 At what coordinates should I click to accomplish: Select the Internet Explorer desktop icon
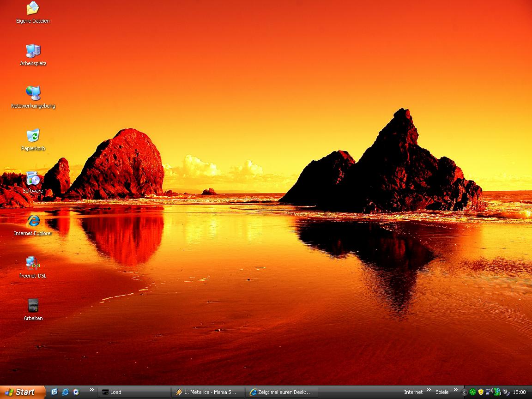pos(33,224)
